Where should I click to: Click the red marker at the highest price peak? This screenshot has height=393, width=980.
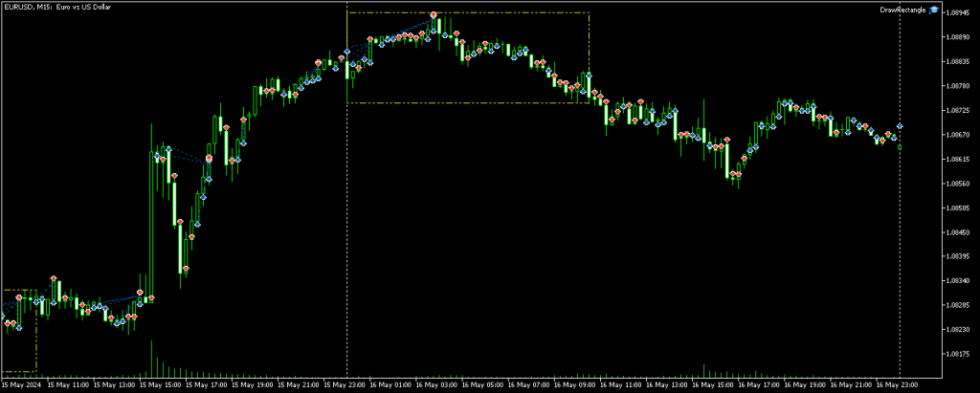434,15
